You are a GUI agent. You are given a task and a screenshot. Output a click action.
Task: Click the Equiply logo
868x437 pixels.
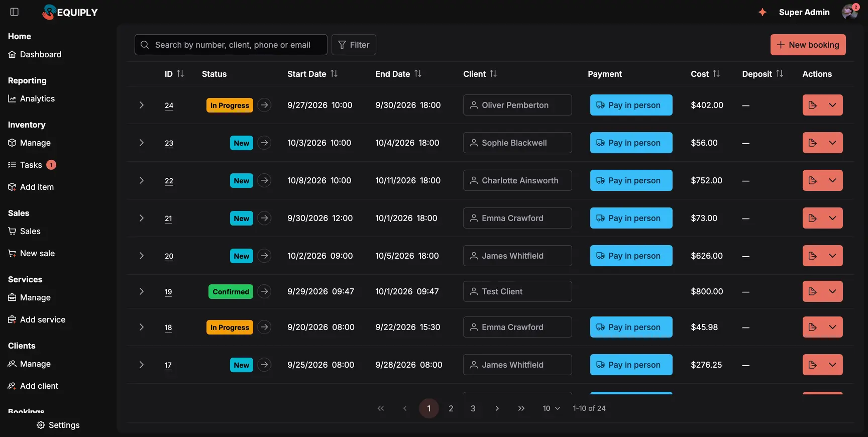[x=70, y=12]
